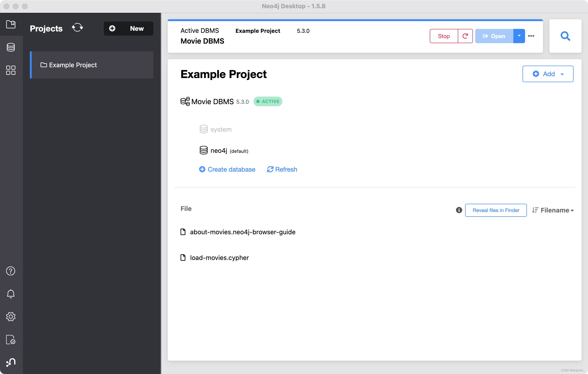Select Example Project in the projects list
This screenshot has height=374, width=588.
tap(73, 65)
